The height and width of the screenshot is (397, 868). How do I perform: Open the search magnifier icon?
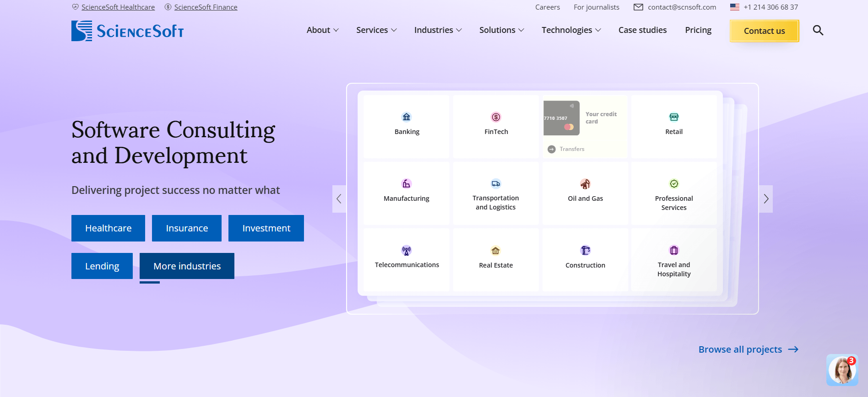click(x=818, y=30)
